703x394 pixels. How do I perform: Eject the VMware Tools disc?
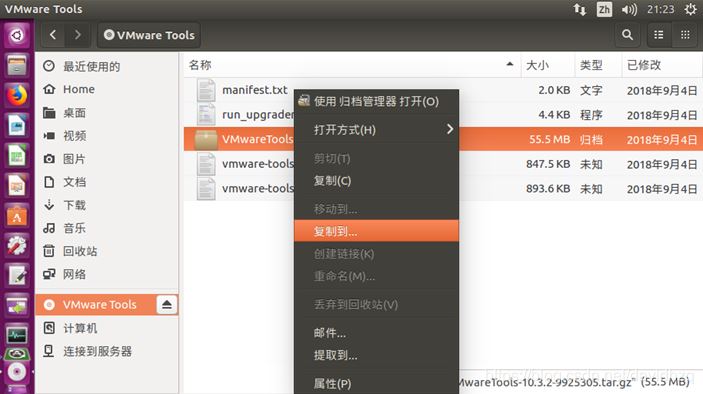(167, 305)
